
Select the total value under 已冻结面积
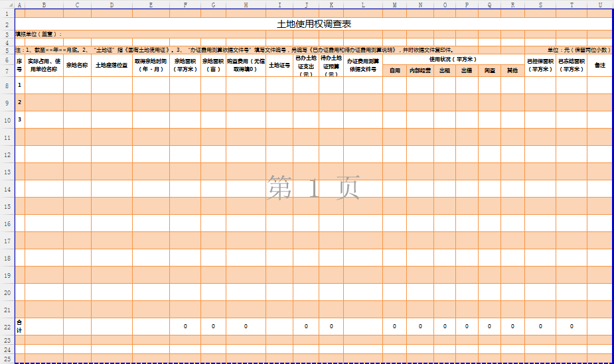[x=572, y=326]
